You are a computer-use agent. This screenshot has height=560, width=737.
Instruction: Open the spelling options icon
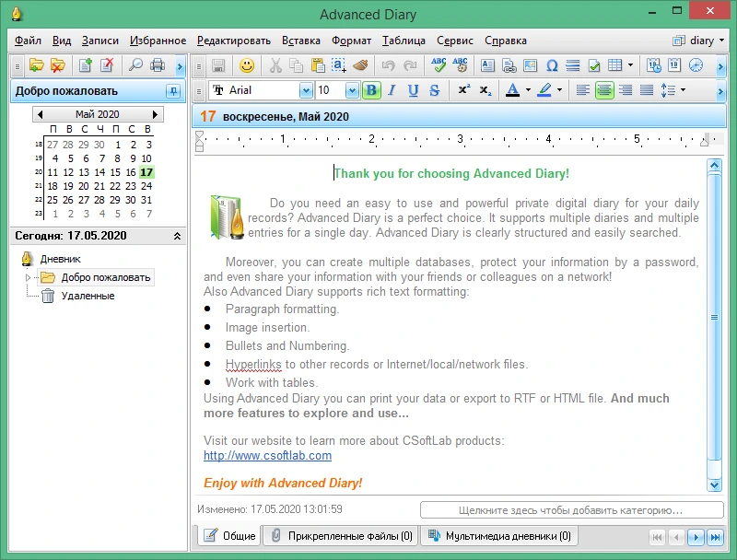click(x=460, y=65)
